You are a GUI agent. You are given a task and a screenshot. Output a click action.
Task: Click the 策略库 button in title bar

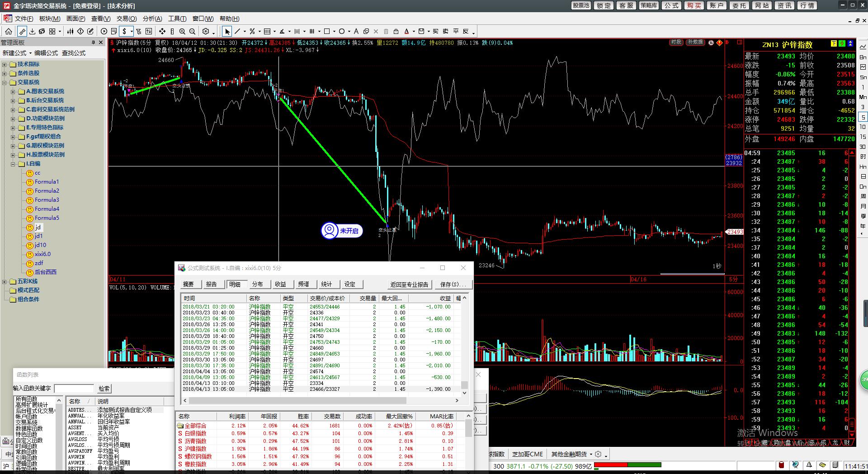tap(649, 5)
